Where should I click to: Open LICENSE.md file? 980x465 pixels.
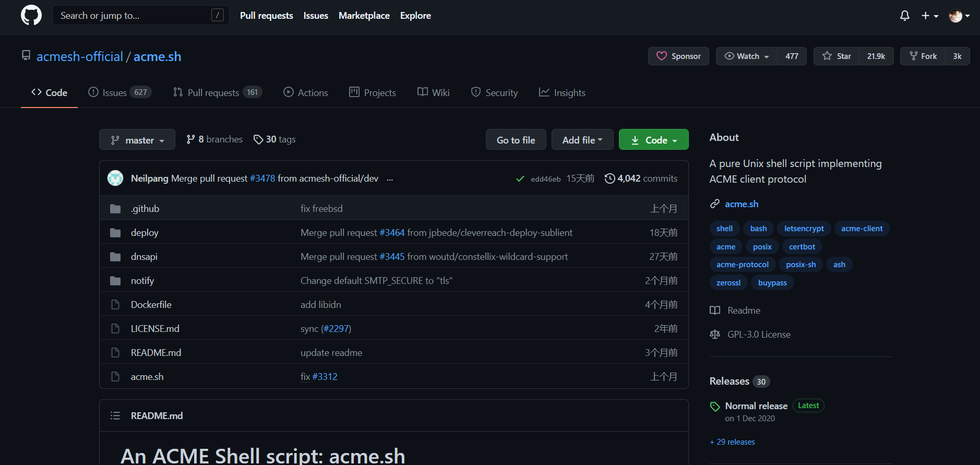[155, 329]
